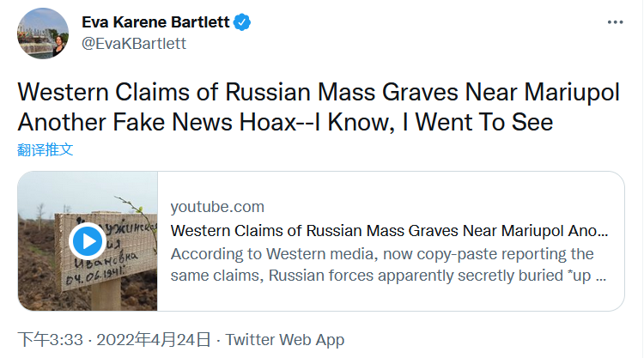
Task: Play the YouTube video preview
Action: pyautogui.click(x=88, y=241)
